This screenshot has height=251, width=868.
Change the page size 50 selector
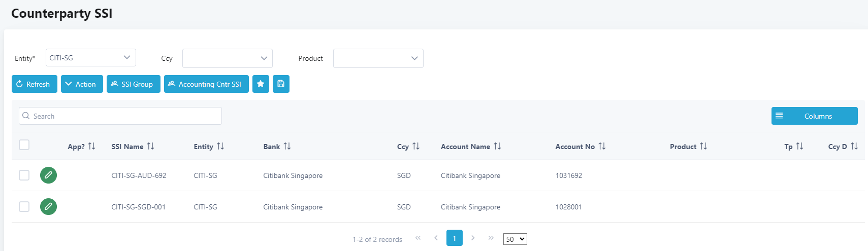pos(515,239)
